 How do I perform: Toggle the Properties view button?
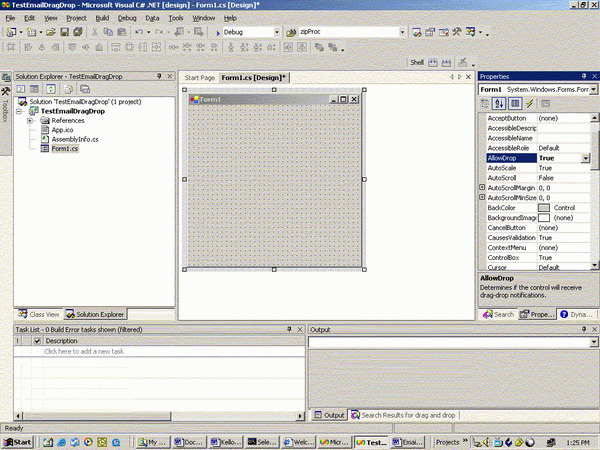[515, 103]
